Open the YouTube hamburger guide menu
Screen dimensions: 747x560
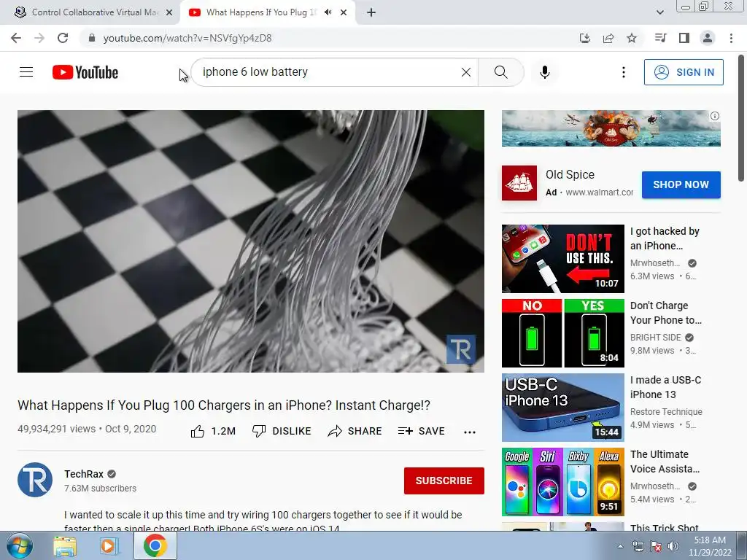pos(26,72)
